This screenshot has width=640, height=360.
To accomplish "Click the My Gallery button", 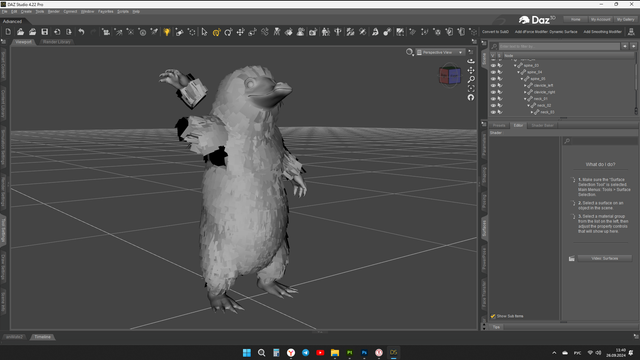I will click(x=625, y=19).
